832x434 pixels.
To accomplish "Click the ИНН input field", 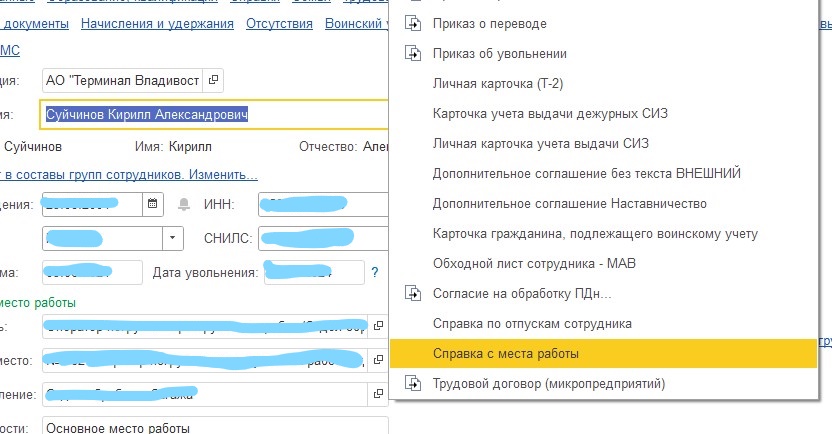I will (x=320, y=204).
